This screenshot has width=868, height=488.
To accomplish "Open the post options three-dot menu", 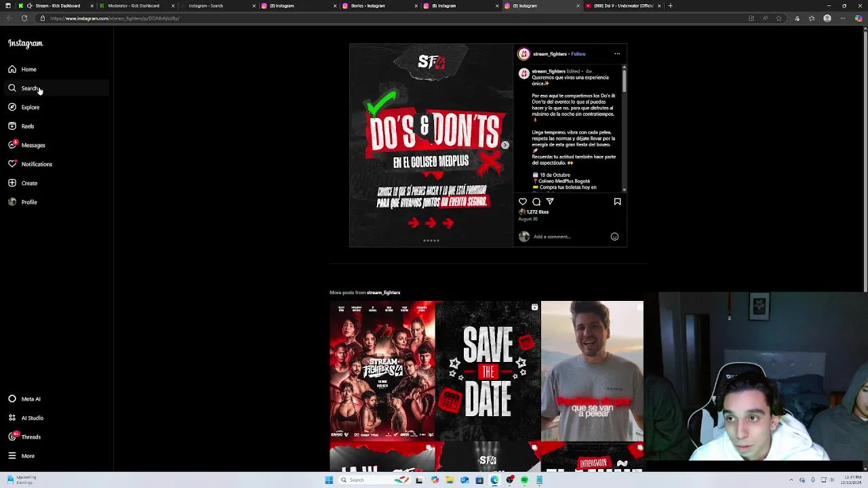I will (617, 54).
